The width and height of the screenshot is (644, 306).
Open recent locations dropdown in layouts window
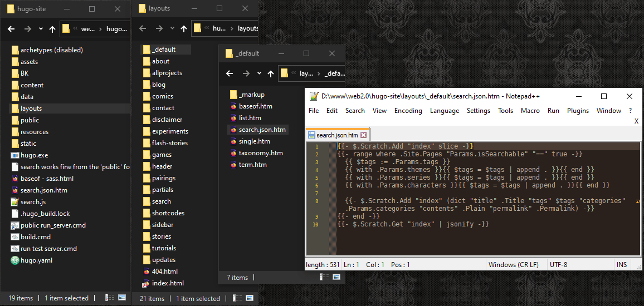coord(172,28)
